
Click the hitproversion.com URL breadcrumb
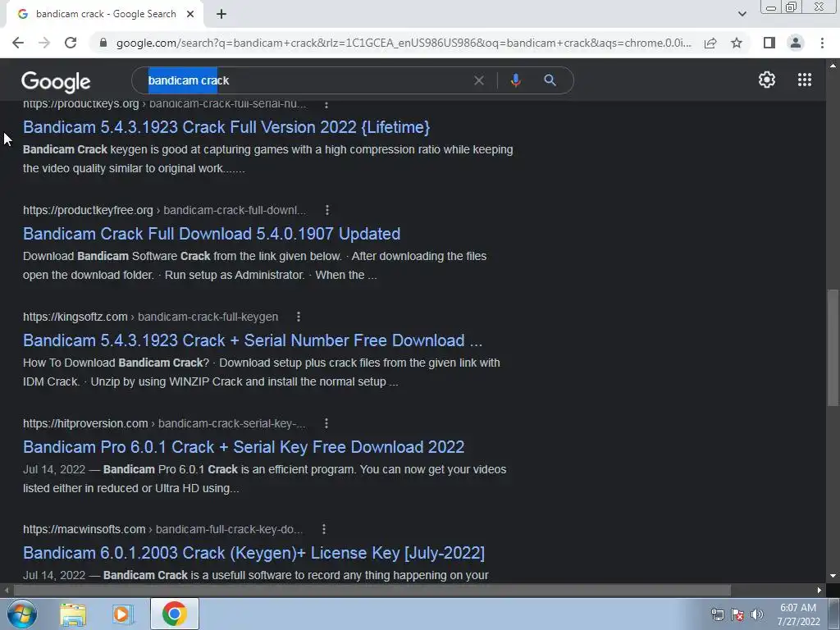[164, 423]
